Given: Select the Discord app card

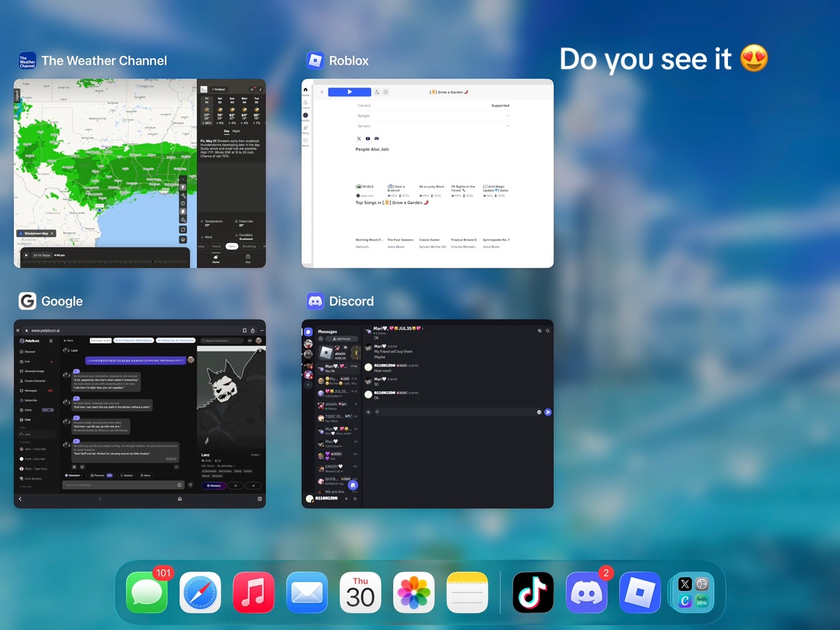Looking at the screenshot, I should (428, 414).
